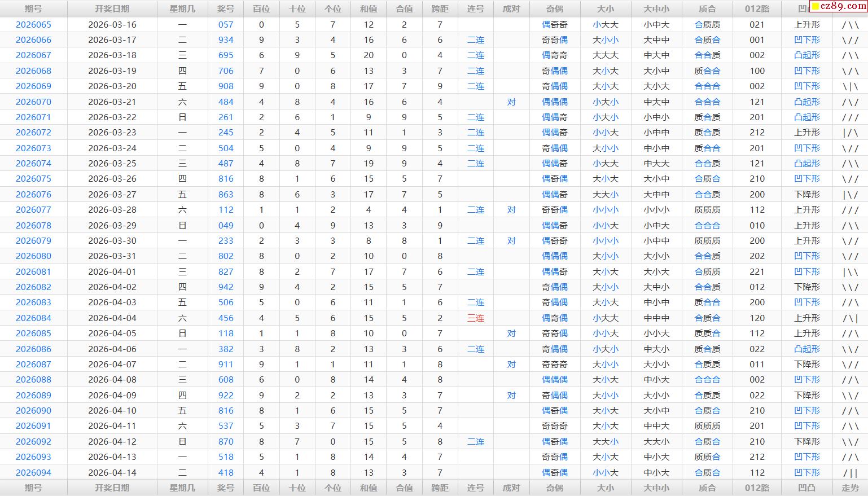Screen dimensions: 868x496
Task: Click the cz89.com site logo
Action: 838,6
